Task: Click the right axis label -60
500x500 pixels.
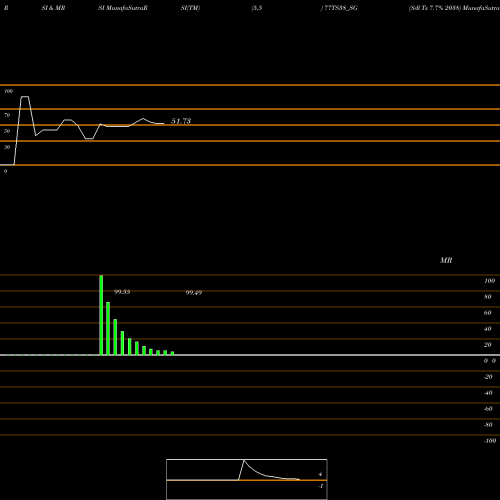Action: coord(488,409)
